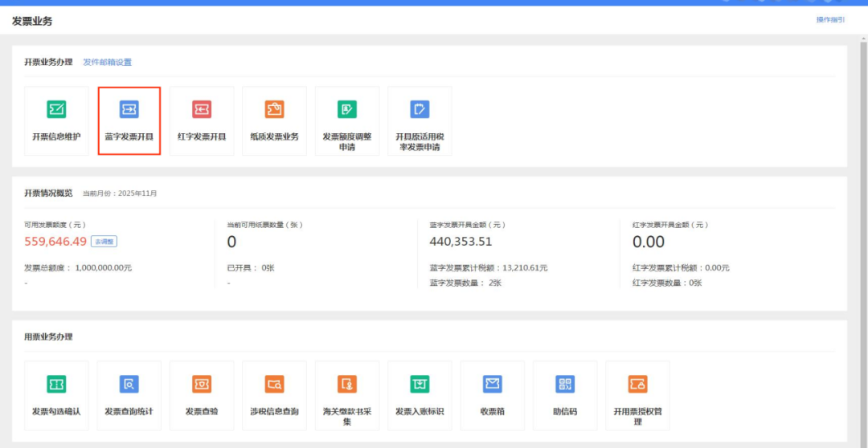Open 助信码 QR tile

(x=565, y=396)
